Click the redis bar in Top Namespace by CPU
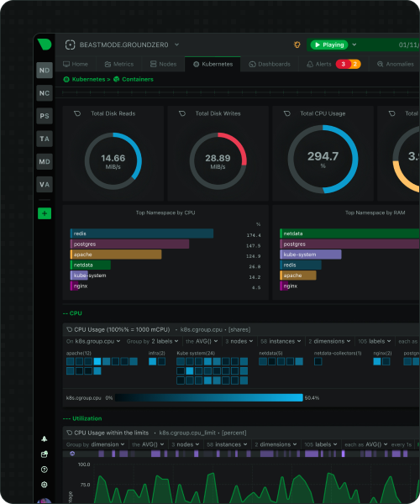The width and height of the screenshot is (420, 504). coord(142,234)
